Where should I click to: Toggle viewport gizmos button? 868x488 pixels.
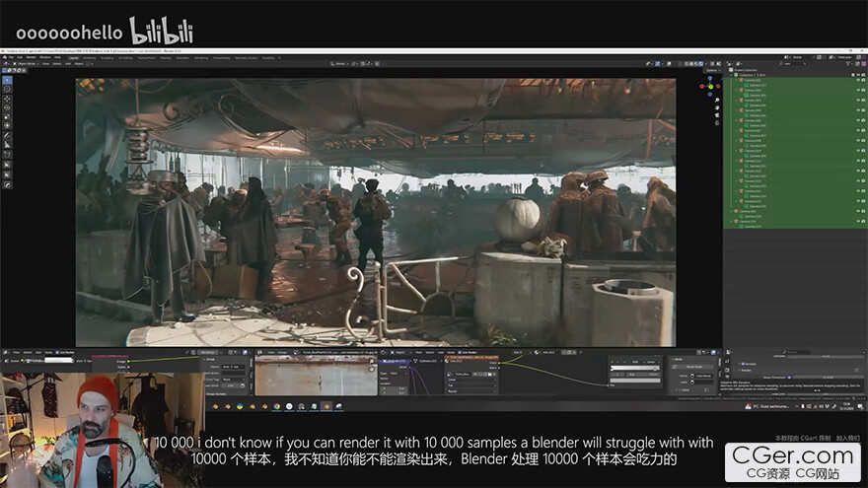[x=658, y=64]
